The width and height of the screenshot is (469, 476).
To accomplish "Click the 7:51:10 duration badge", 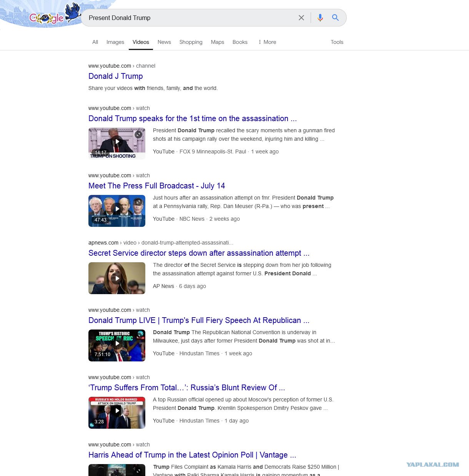I will [x=102, y=355].
